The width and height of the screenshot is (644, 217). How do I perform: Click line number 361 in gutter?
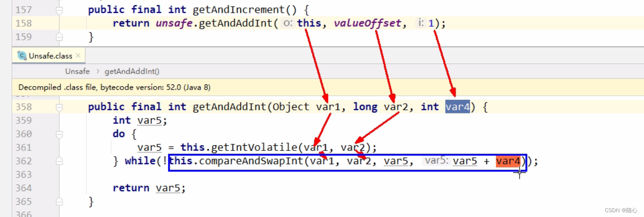24,147
